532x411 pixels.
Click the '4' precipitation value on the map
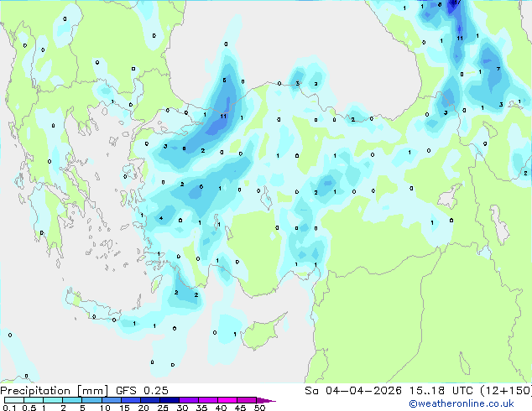pos(161,218)
